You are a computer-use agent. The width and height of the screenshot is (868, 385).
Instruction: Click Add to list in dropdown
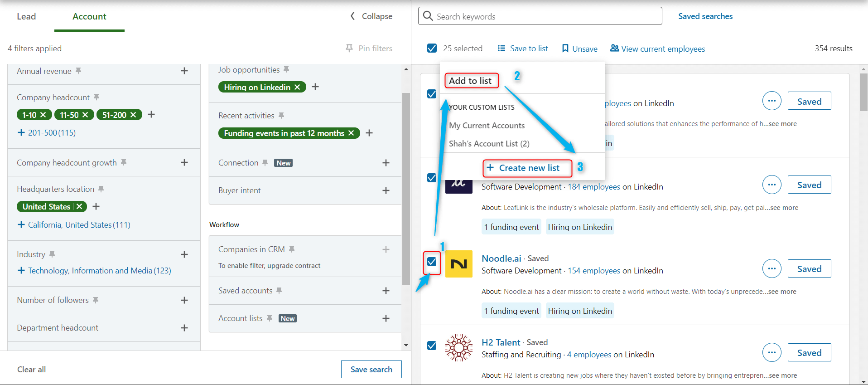pyautogui.click(x=471, y=81)
